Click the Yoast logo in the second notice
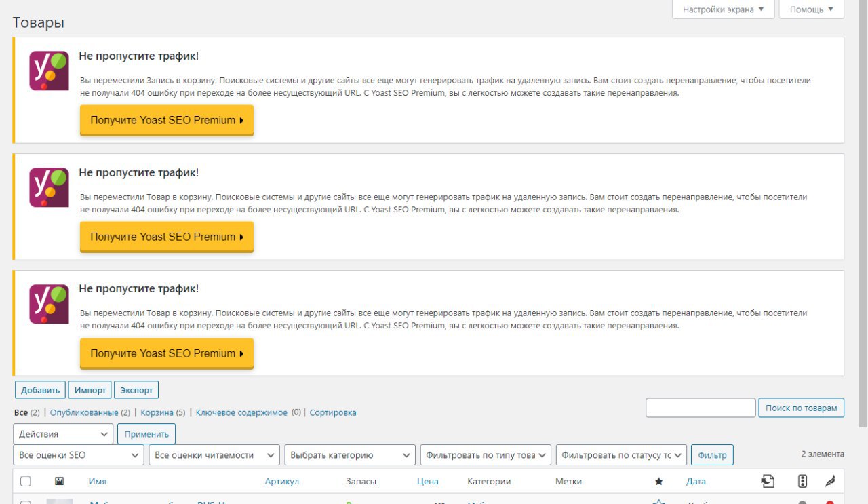 pos(49,187)
